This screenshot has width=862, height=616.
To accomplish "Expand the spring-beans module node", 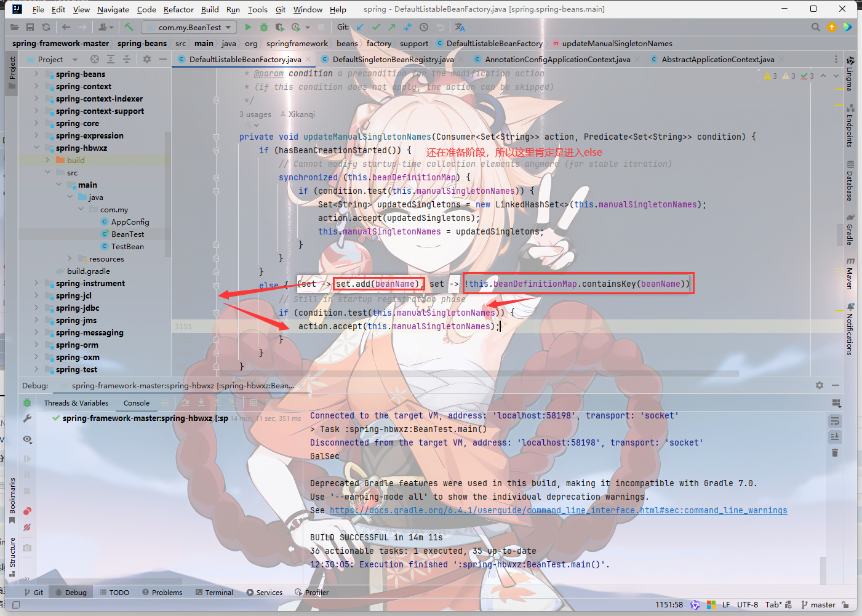I will tap(36, 74).
